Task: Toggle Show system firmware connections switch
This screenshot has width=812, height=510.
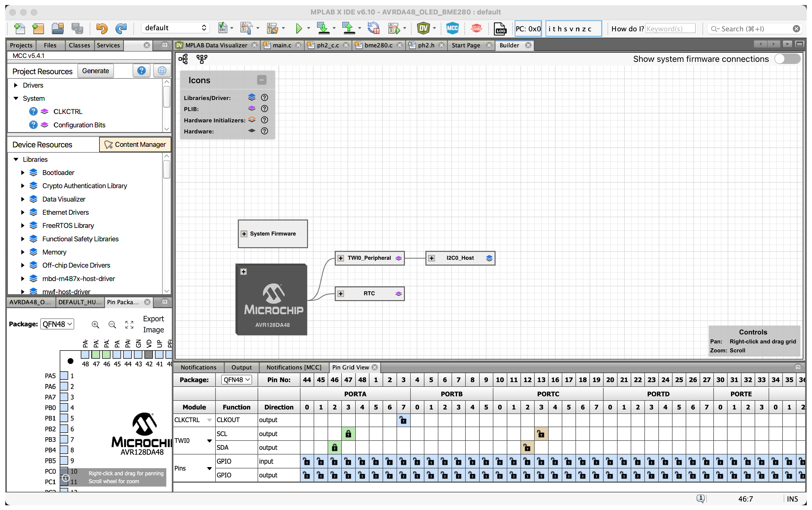Action: [x=787, y=59]
